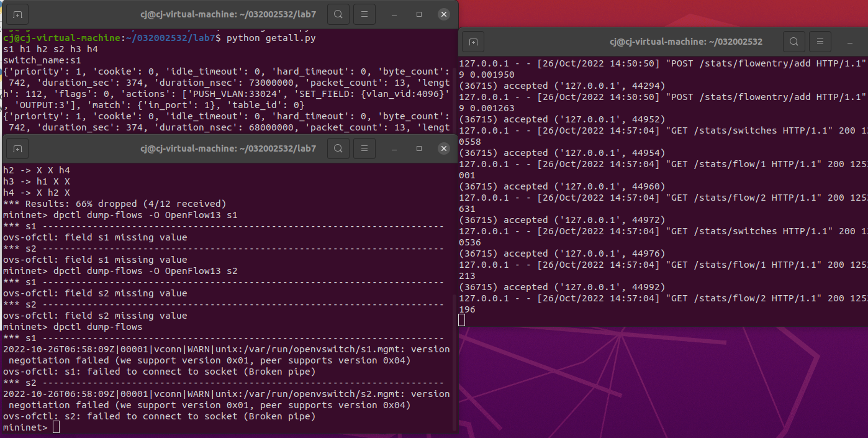Click the 'h2 -> X X h4' ping result
This screenshot has width=868, height=438.
pyautogui.click(x=37, y=170)
